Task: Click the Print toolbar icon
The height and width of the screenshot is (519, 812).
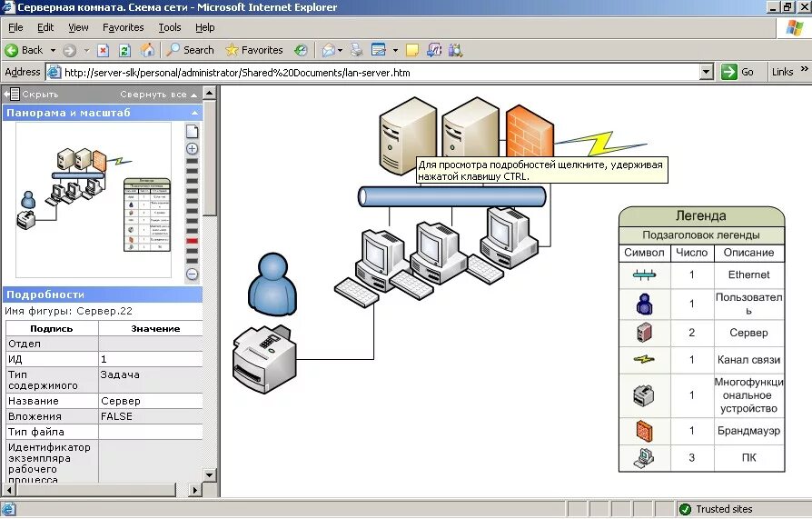Action: pyautogui.click(x=357, y=50)
